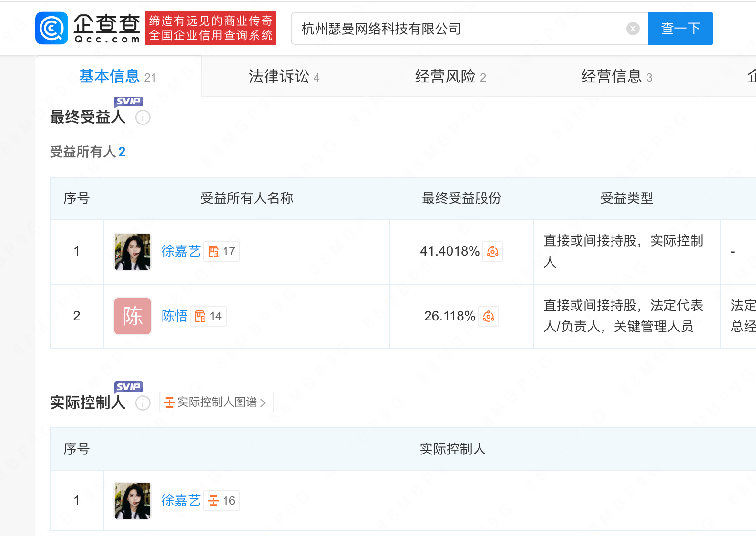The image size is (756, 536).
Task: Select the 41.4018% share value
Action: pyautogui.click(x=450, y=251)
